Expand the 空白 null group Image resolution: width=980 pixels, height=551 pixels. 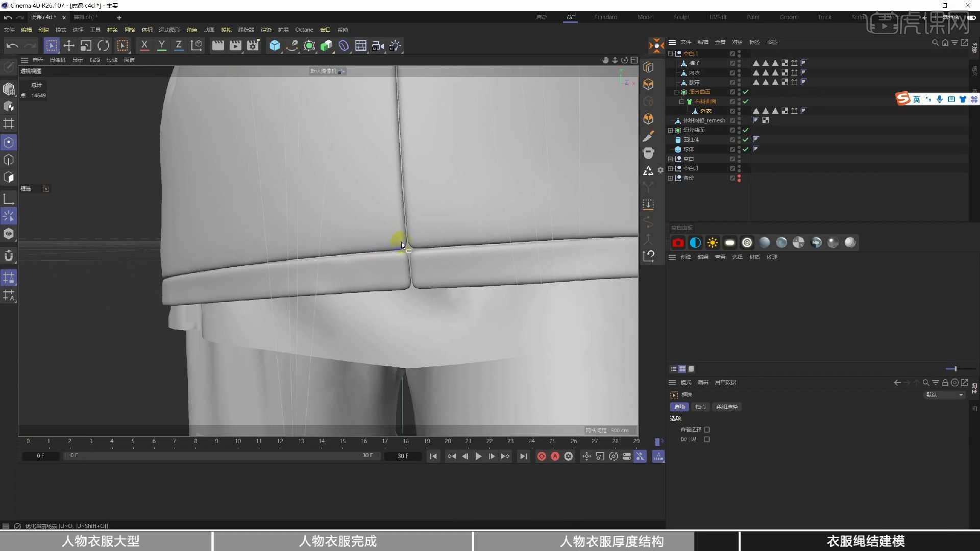coord(671,159)
